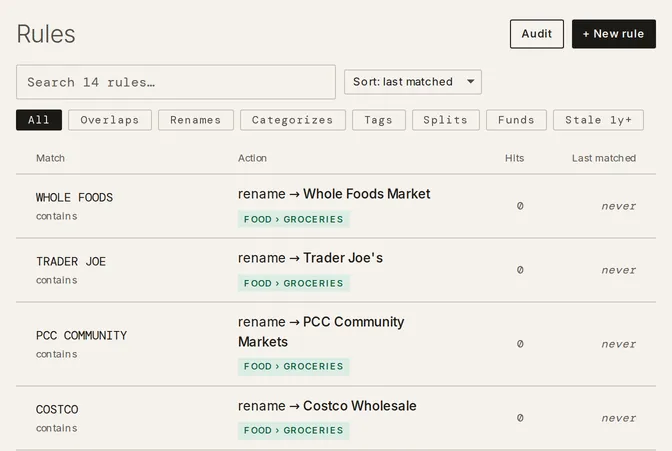The image size is (672, 451).
Task: Click the Hits column header
Action: click(x=514, y=158)
